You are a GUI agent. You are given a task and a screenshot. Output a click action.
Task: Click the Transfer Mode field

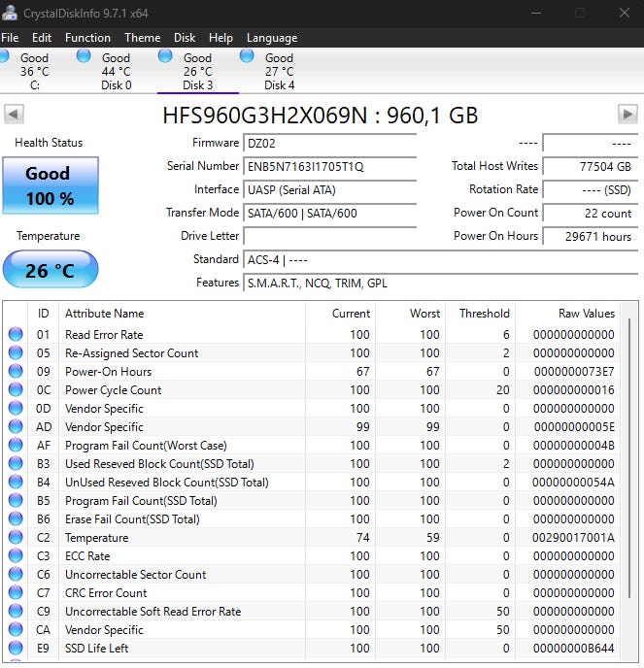click(329, 213)
